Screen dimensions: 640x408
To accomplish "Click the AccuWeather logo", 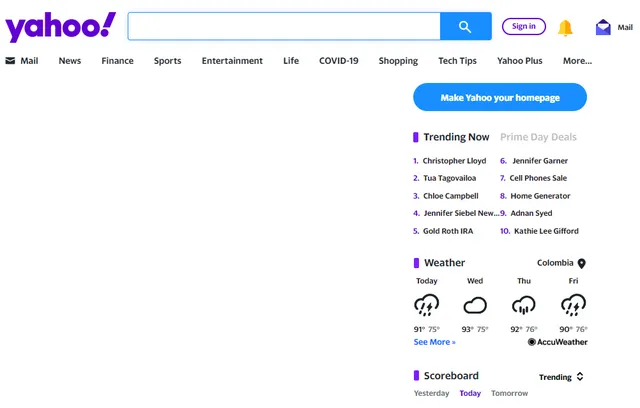I will click(558, 342).
